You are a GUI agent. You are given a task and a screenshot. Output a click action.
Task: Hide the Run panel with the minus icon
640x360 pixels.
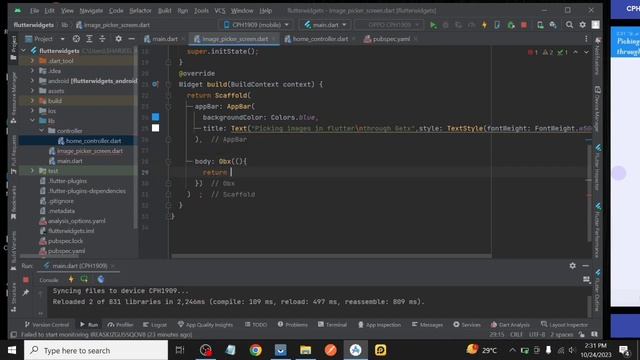(586, 266)
